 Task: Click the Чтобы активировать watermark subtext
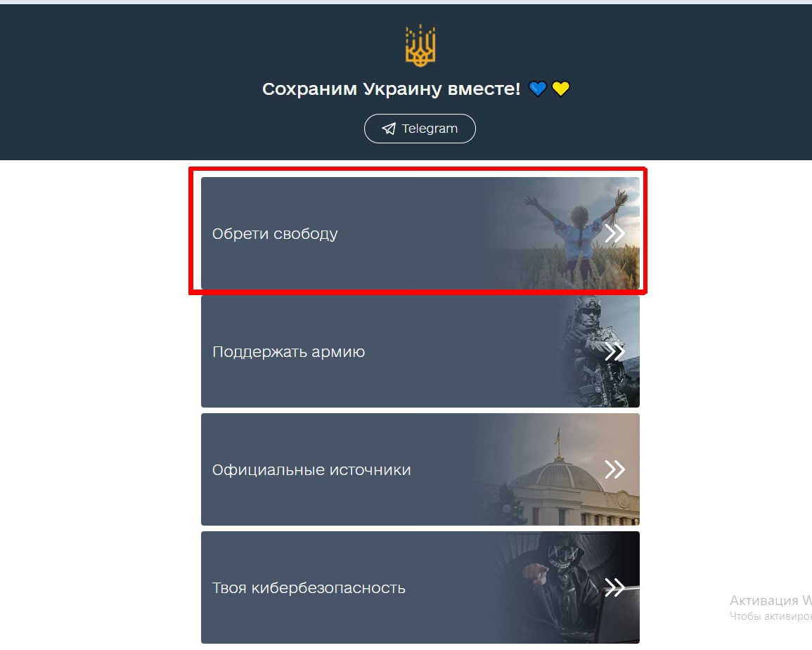tap(770, 616)
